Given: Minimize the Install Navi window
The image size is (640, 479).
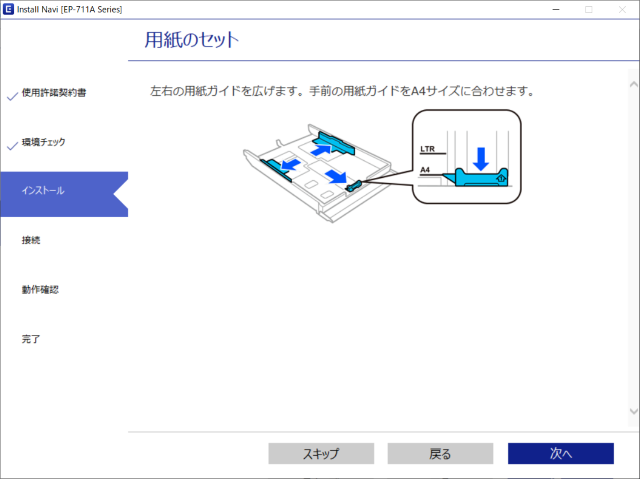Looking at the screenshot, I should pos(556,9).
